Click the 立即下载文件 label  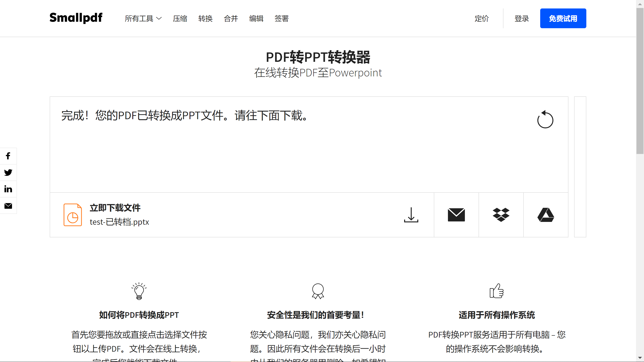tap(115, 208)
